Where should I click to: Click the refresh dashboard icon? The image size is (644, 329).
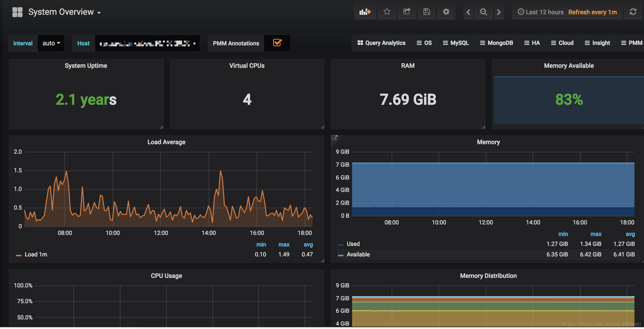click(x=633, y=12)
